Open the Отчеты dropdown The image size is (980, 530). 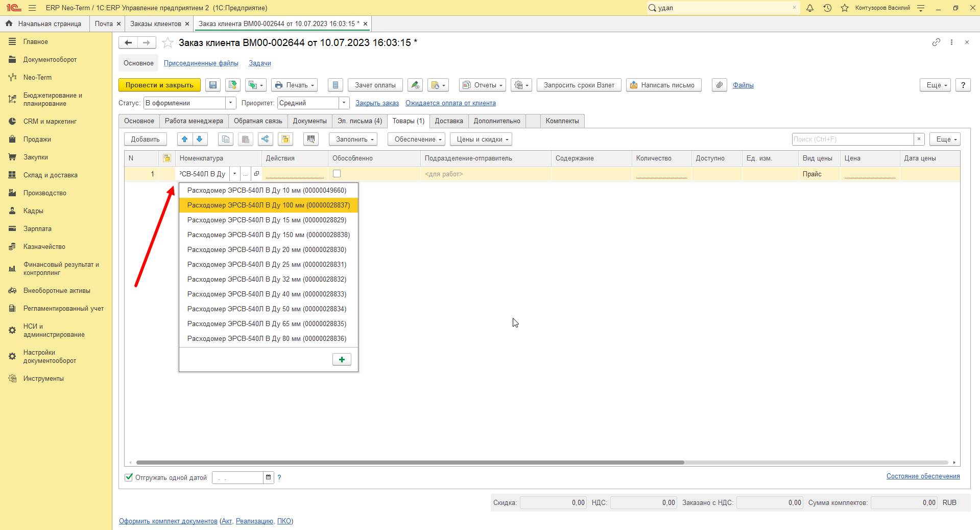tap(483, 85)
